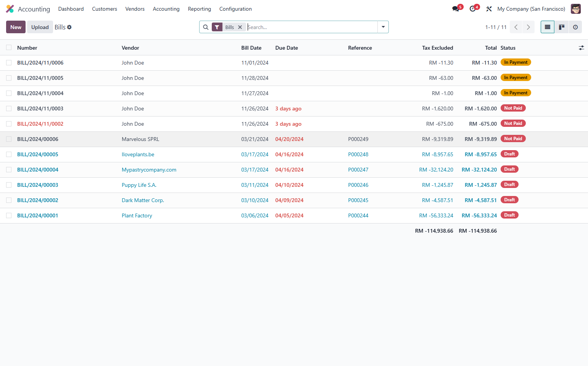
Task: Select checkbox for BILL/2024/11/0002
Action: coord(9,124)
